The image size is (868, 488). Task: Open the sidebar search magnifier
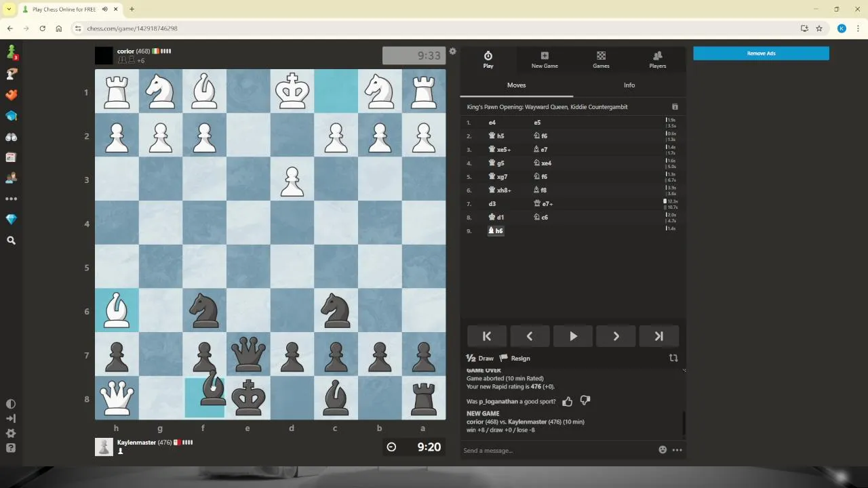[x=11, y=241]
